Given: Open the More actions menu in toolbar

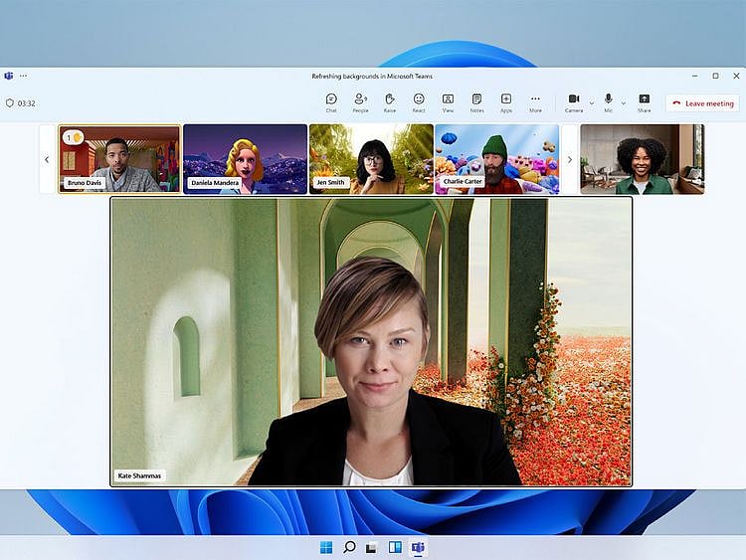Looking at the screenshot, I should [535, 101].
